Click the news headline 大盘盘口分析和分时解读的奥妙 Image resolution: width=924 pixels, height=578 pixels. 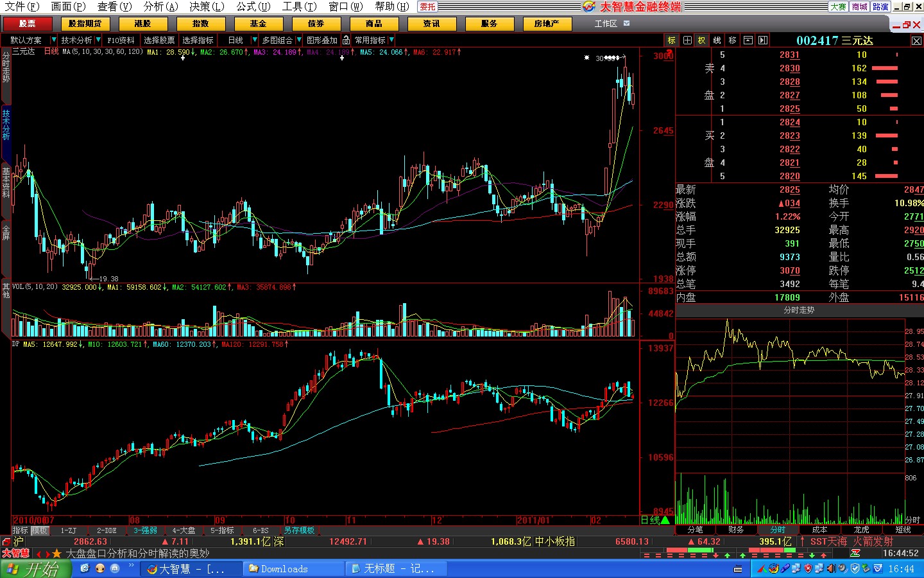pos(137,554)
